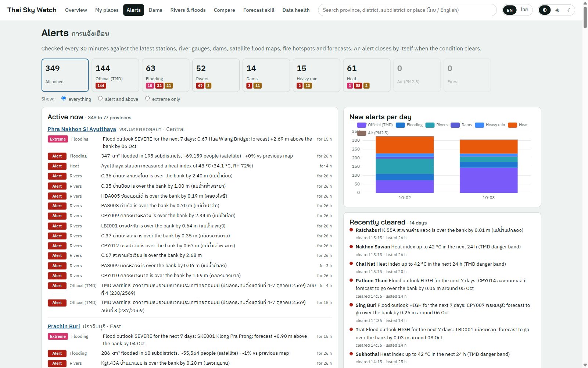The width and height of the screenshot is (588, 368).
Task: Open the Overview tab
Action: tap(76, 10)
